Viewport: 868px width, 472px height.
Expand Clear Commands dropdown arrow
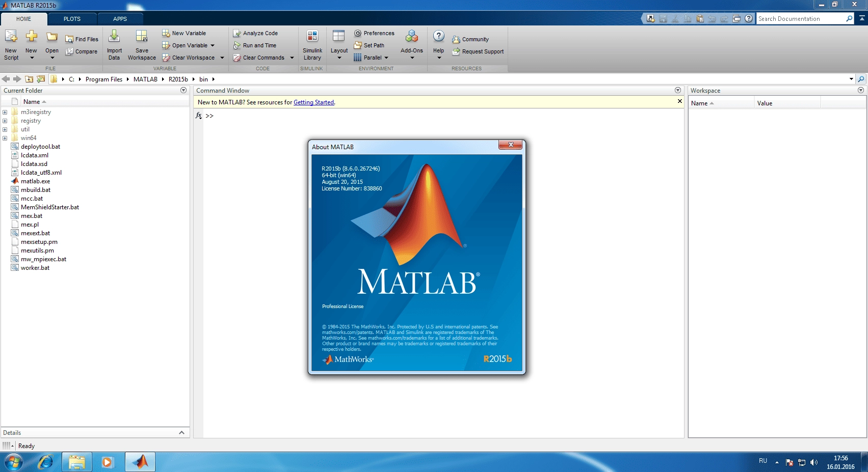tap(292, 58)
